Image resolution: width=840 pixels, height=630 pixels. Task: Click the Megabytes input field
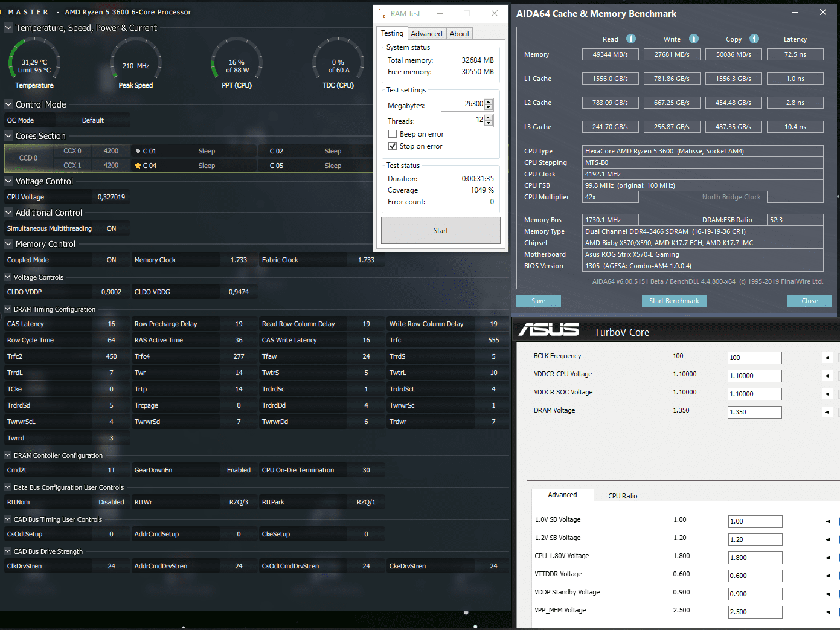[x=463, y=104]
